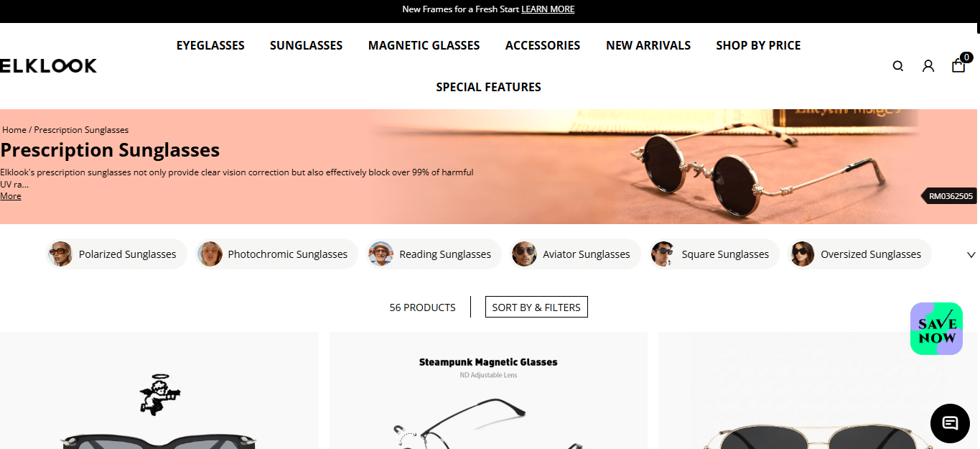Click the RM0362505 product tag

pyautogui.click(x=950, y=196)
